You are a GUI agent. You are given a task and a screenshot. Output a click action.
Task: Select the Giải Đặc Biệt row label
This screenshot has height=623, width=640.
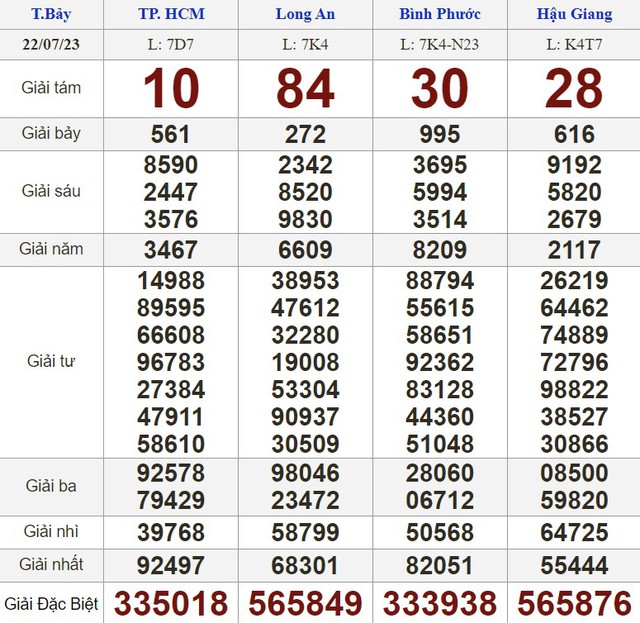[51, 604]
